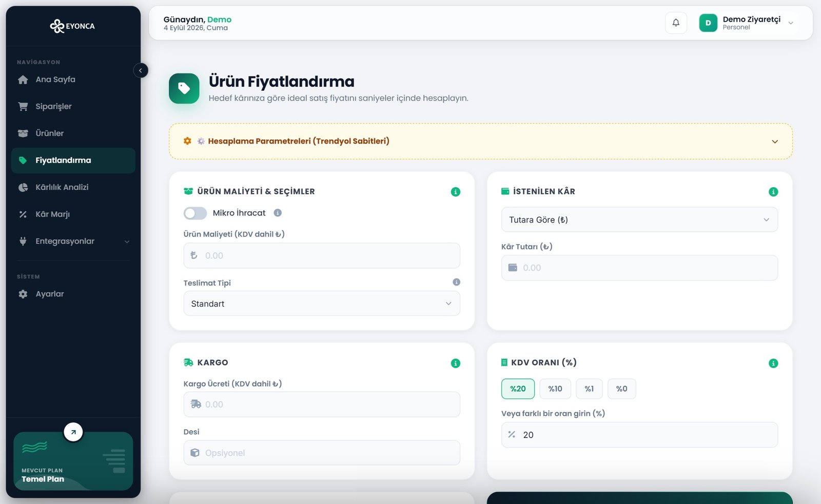
Task: Open the Demo Ziyaretçi user menu chevron
Action: click(x=791, y=23)
